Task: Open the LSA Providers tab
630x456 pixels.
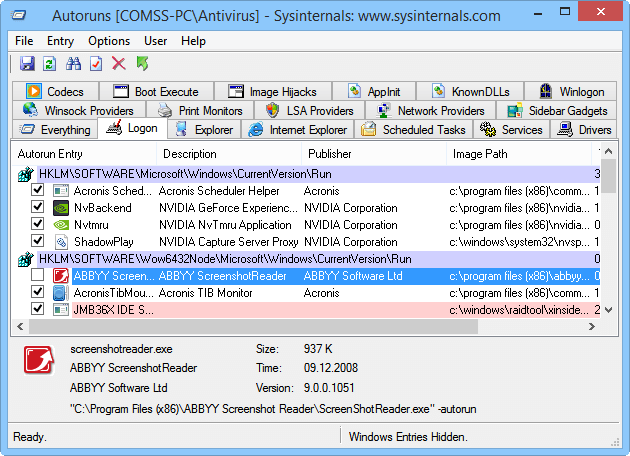Action: (x=309, y=110)
